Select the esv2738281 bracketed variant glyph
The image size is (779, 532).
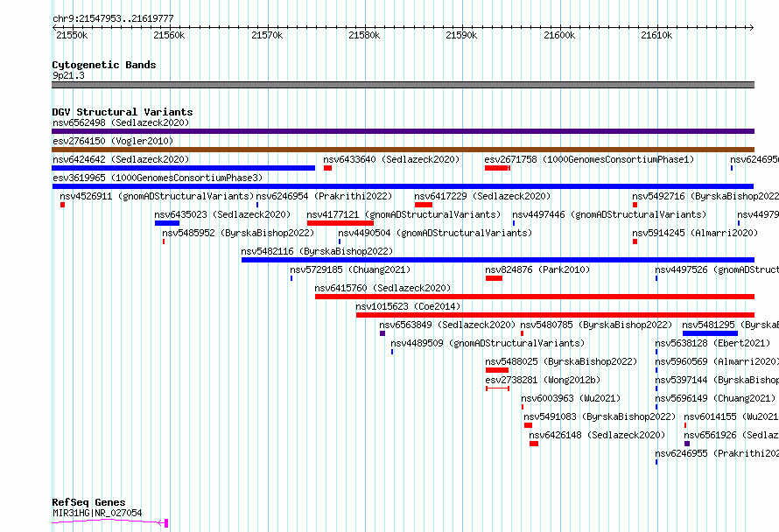[498, 388]
